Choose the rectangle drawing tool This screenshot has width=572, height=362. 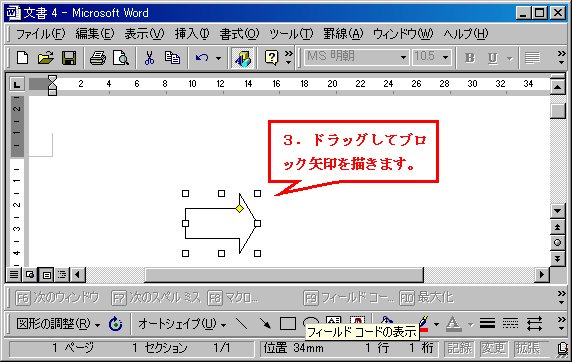[287, 323]
